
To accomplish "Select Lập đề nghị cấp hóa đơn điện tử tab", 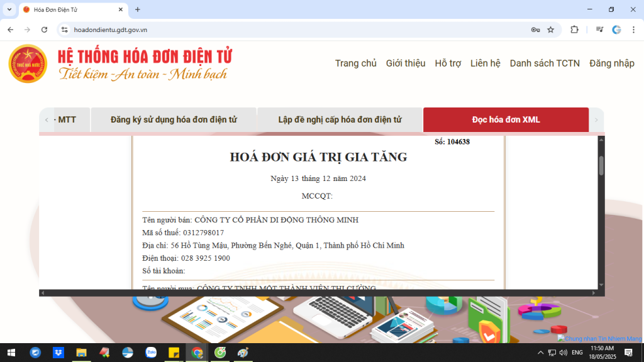I will 340,120.
